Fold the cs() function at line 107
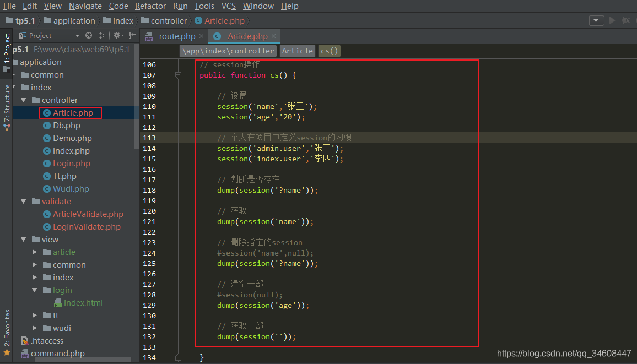Screen dimensions: 637x364 pyautogui.click(x=178, y=75)
